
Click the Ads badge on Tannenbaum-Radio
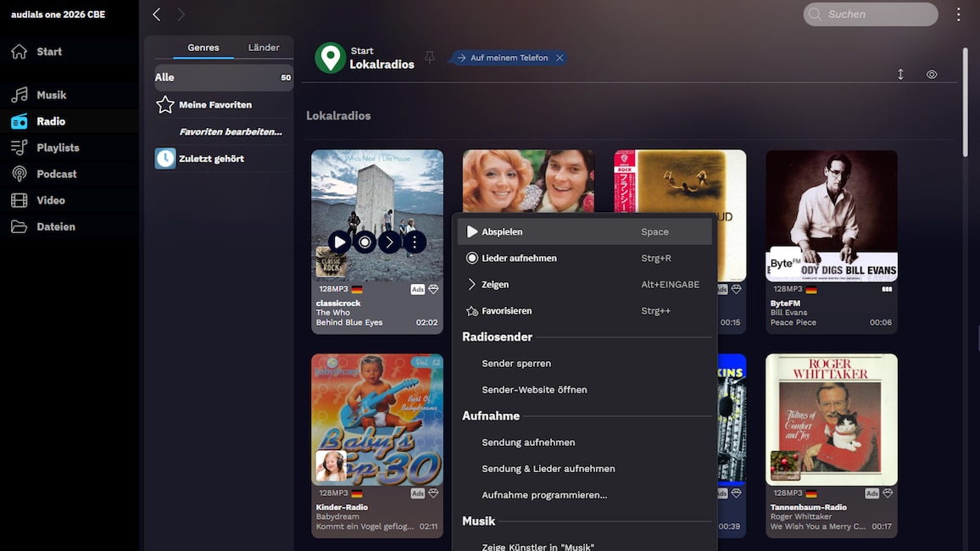pos(871,493)
